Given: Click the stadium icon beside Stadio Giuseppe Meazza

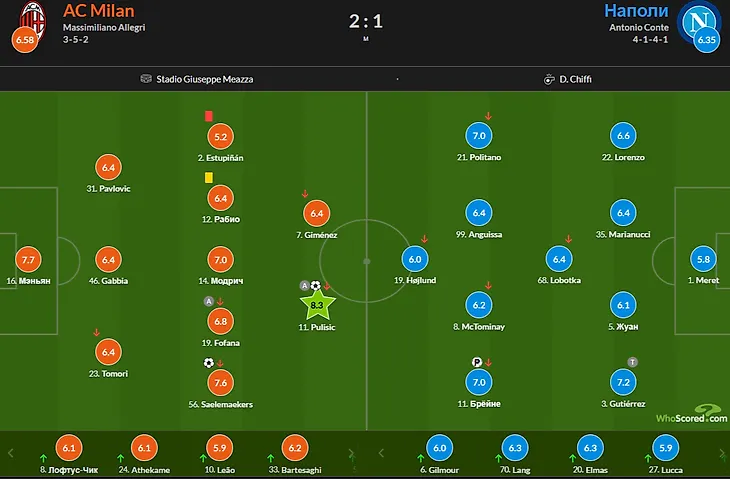Looking at the screenshot, I should point(146,79).
